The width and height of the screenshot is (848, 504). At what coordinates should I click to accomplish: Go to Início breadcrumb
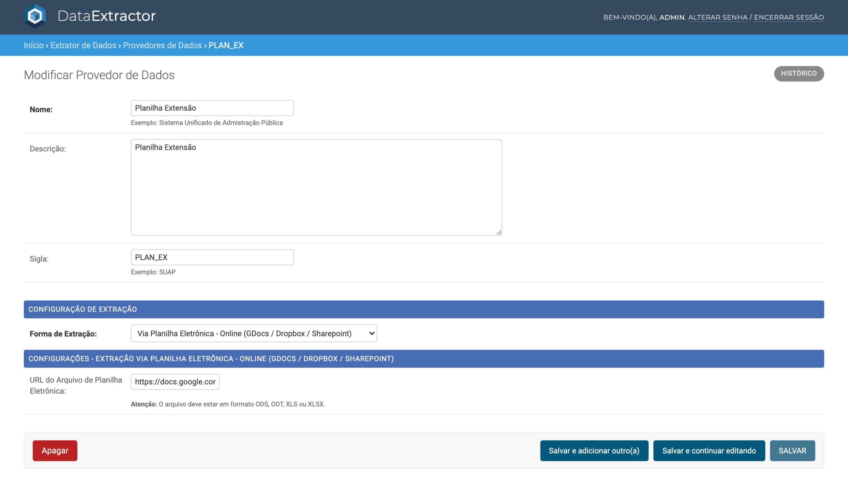click(34, 45)
